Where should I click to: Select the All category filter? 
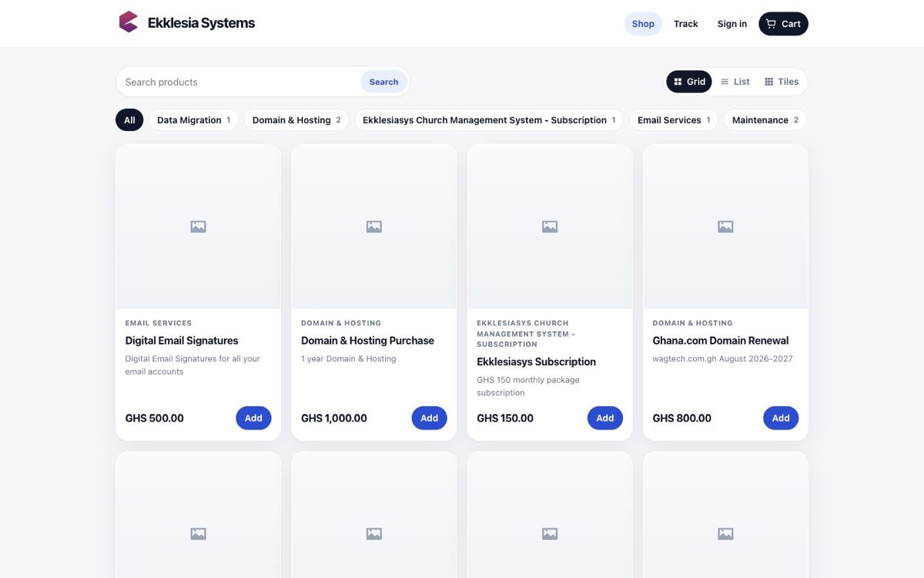[129, 120]
